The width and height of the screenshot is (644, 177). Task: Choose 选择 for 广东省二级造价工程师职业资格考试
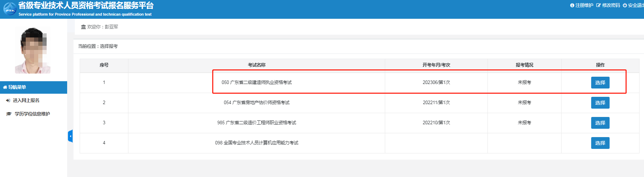600,123
